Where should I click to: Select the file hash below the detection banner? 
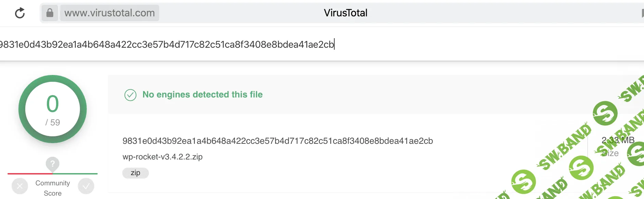[x=278, y=141]
